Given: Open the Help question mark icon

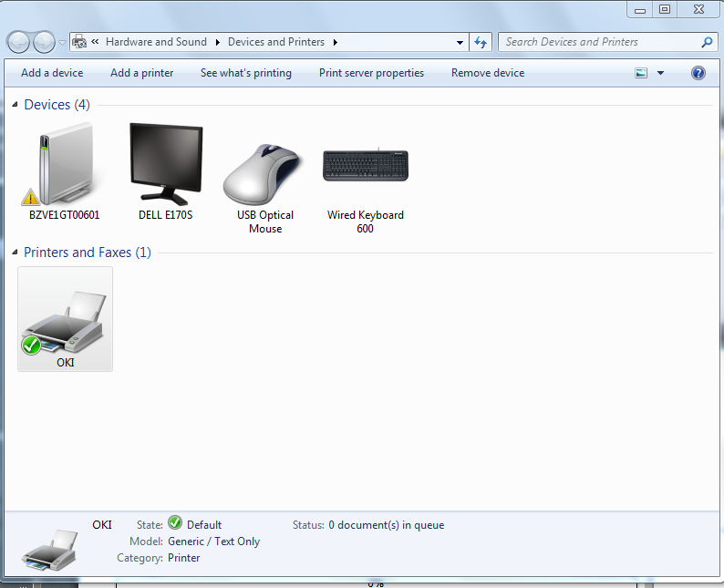Looking at the screenshot, I should tap(698, 73).
